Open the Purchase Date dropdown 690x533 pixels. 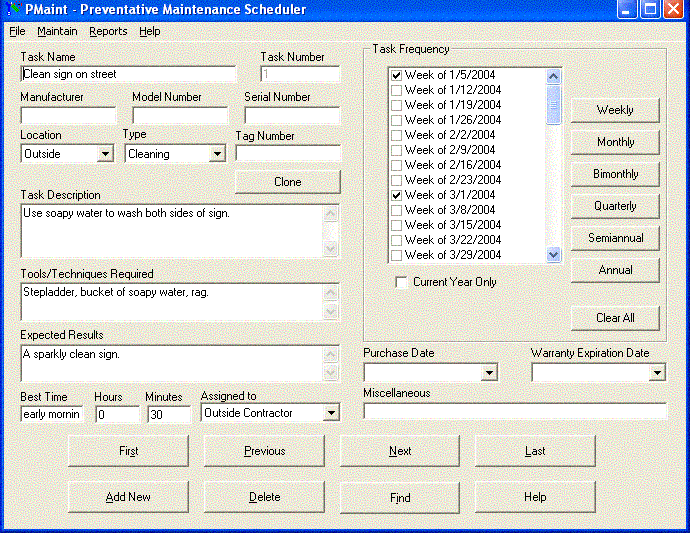(x=489, y=373)
